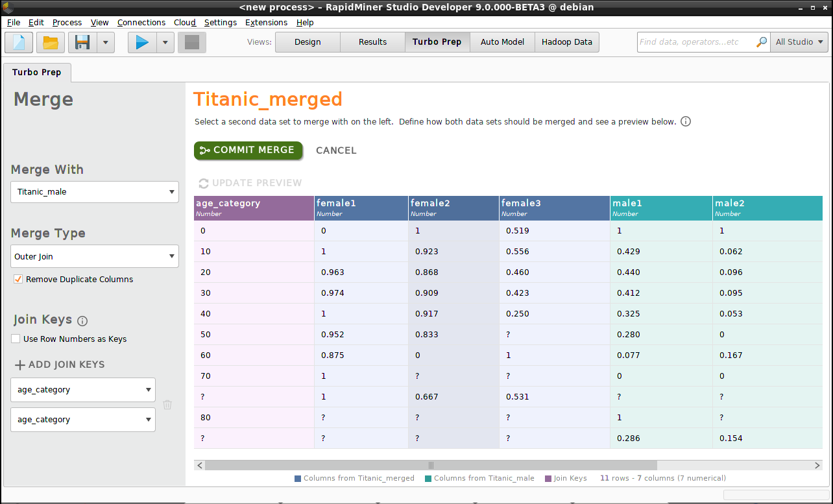The image size is (833, 504).
Task: Create a new process
Action: pos(18,42)
